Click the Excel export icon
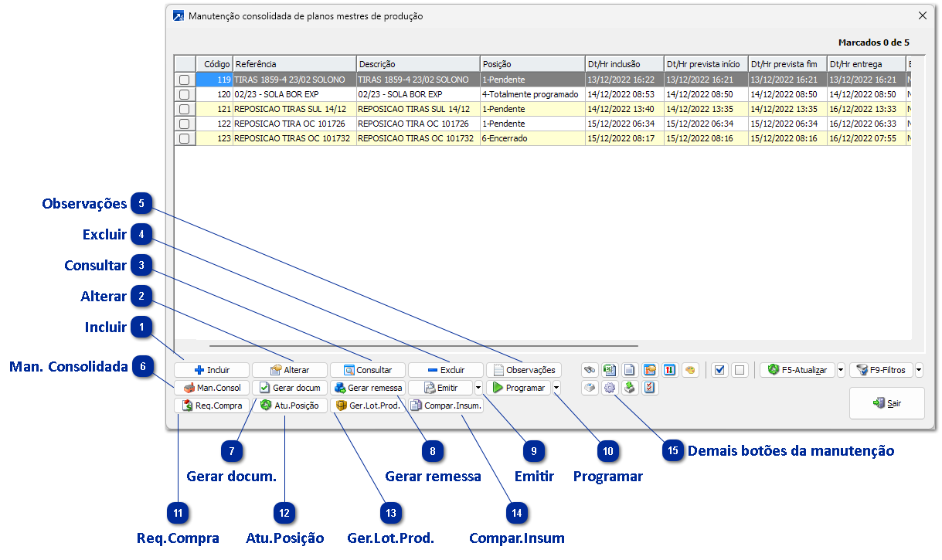 pos(610,370)
